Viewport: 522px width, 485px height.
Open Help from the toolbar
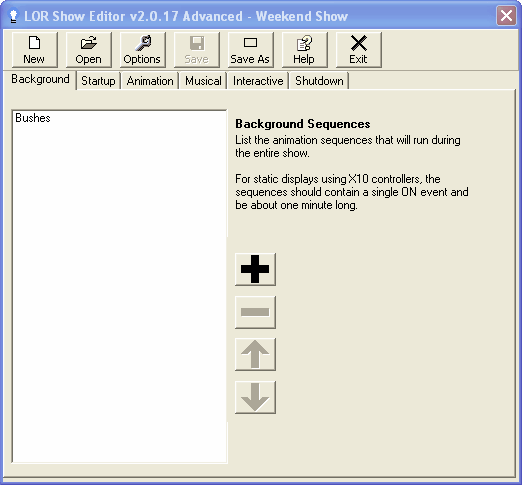[x=305, y=50]
